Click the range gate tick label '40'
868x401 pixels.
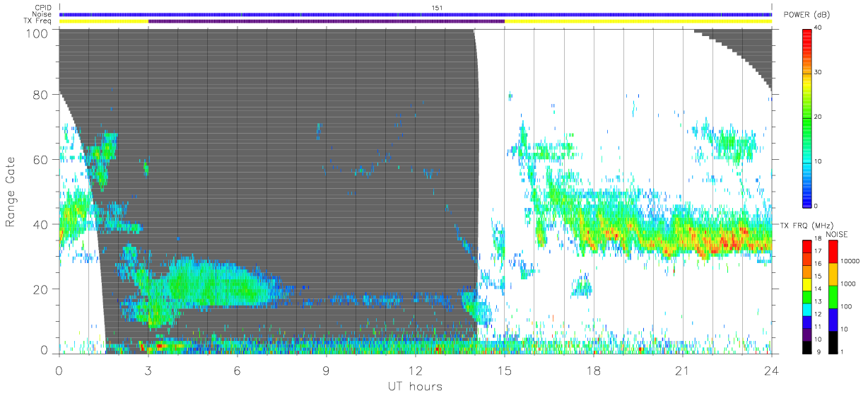point(40,224)
